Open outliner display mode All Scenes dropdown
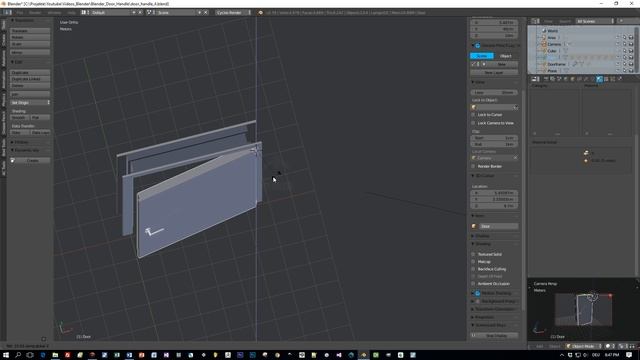Viewport: 640px width, 360px height. point(595,21)
